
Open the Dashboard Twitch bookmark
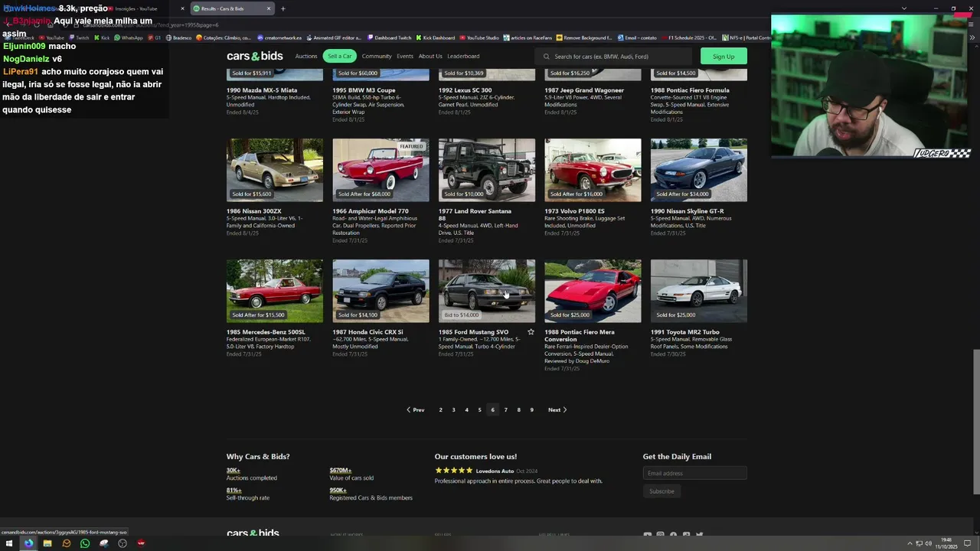coord(389,37)
